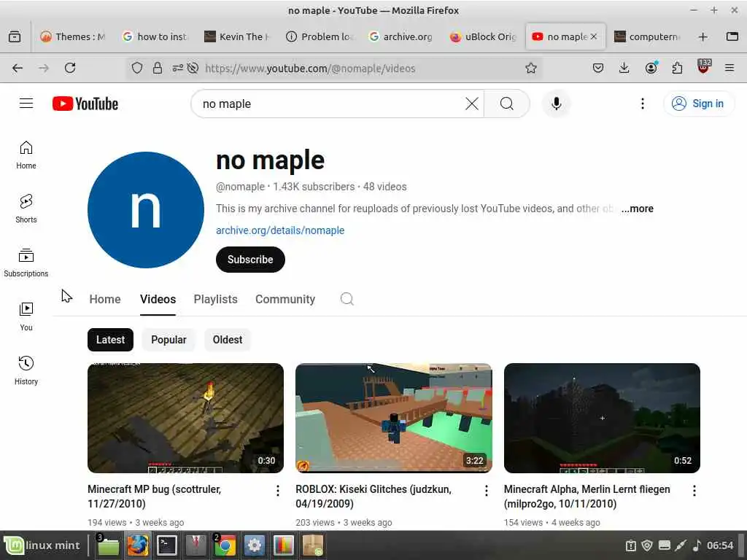The image size is (747, 560).
Task: Switch to the channel Videos tab
Action: pyautogui.click(x=158, y=299)
